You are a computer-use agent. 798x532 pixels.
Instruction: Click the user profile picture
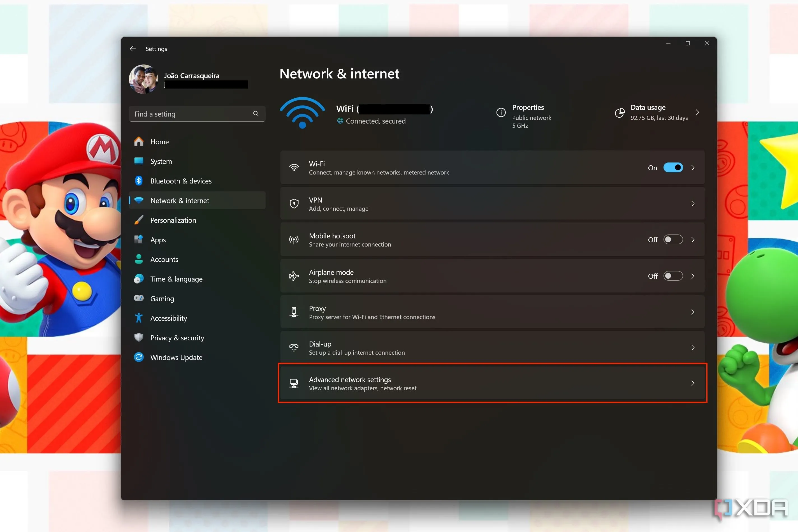pyautogui.click(x=143, y=79)
